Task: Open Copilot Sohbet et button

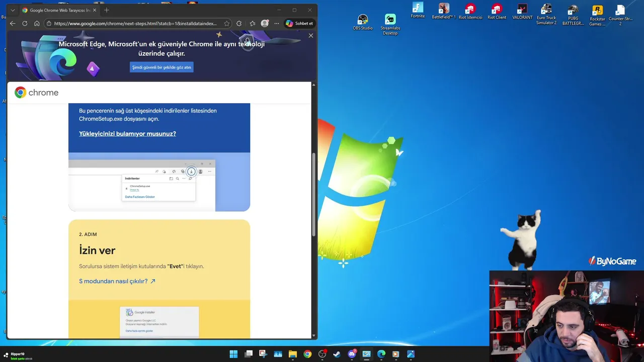Action: point(299,23)
